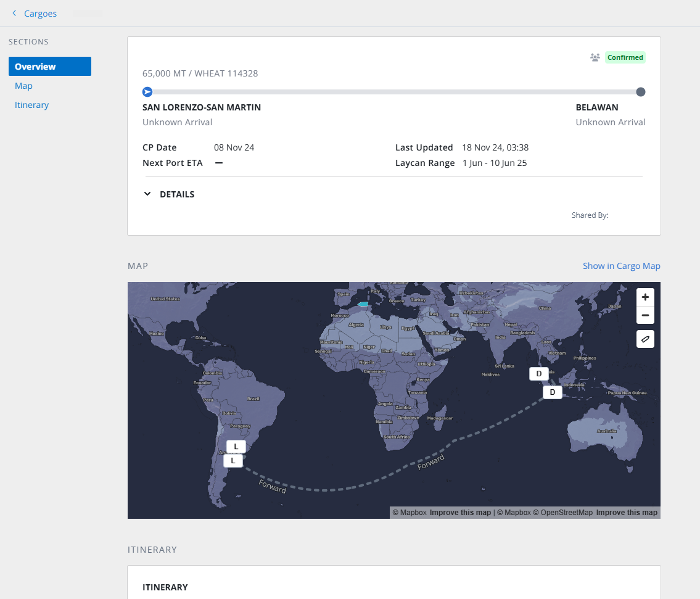Click the upper L load marker on map
The image size is (700, 599).
(236, 446)
